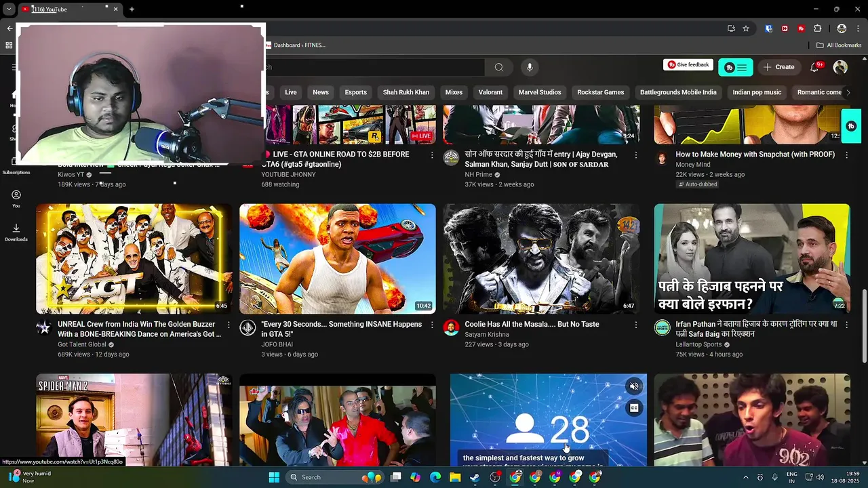868x488 pixels.
Task: Open the Chrome three-dot menu
Action: (x=859, y=28)
